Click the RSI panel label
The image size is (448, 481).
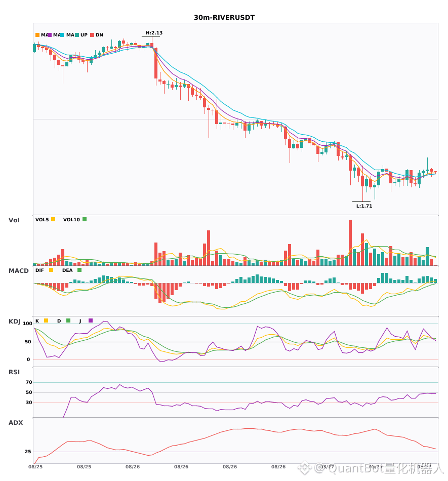coord(14,372)
